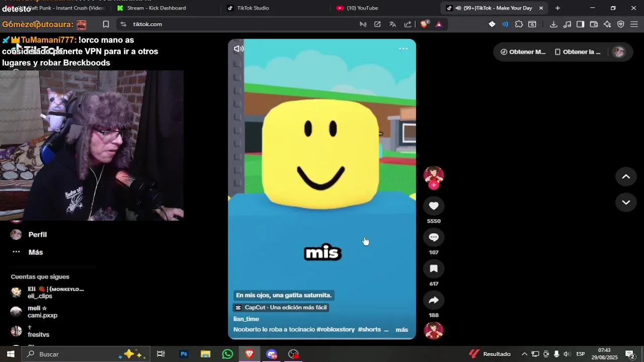Open site settings icon beside tiktok.com
This screenshot has height=362, width=644.
(x=123, y=24)
